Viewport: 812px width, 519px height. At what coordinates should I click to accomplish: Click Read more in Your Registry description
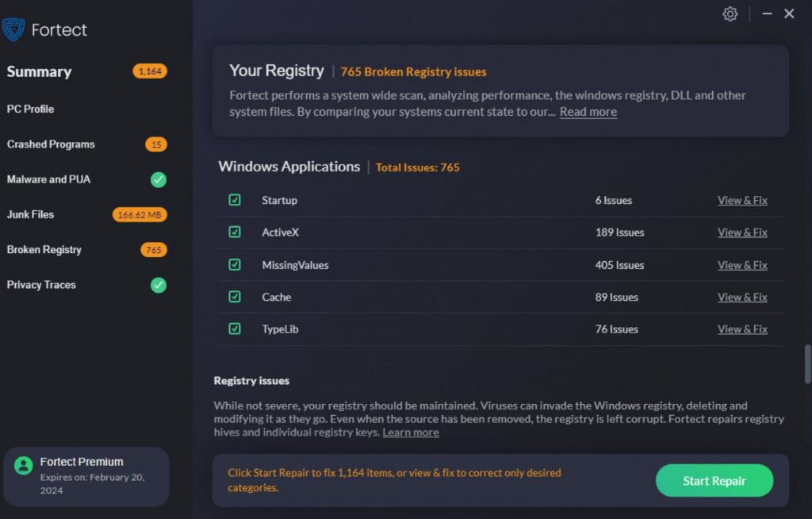point(588,112)
